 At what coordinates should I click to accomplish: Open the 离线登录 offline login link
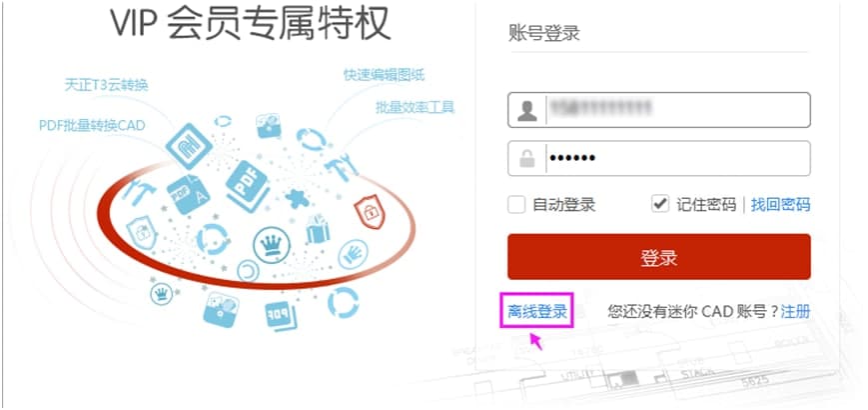tap(537, 311)
